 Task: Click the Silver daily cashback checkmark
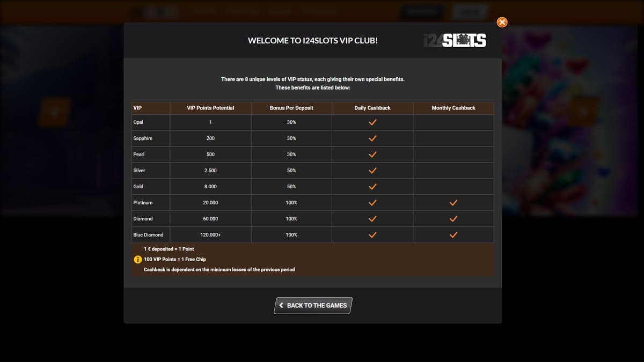372,171
